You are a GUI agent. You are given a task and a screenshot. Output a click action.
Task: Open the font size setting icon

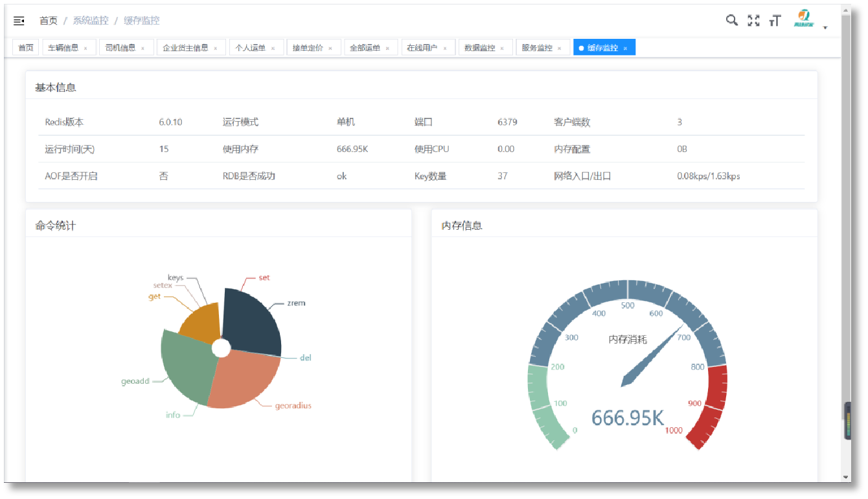775,21
